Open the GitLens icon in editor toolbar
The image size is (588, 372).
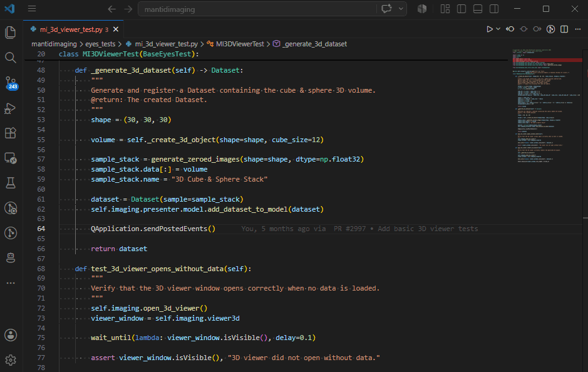(550, 29)
